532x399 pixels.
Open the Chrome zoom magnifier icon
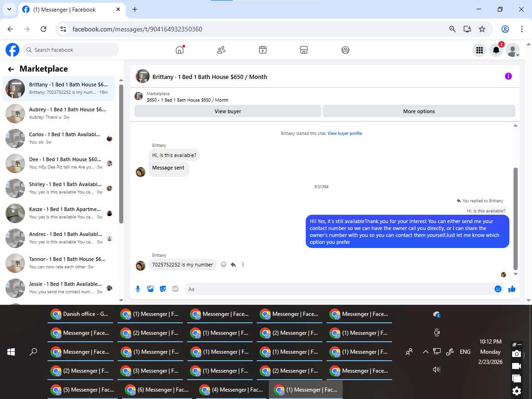pyautogui.click(x=452, y=29)
